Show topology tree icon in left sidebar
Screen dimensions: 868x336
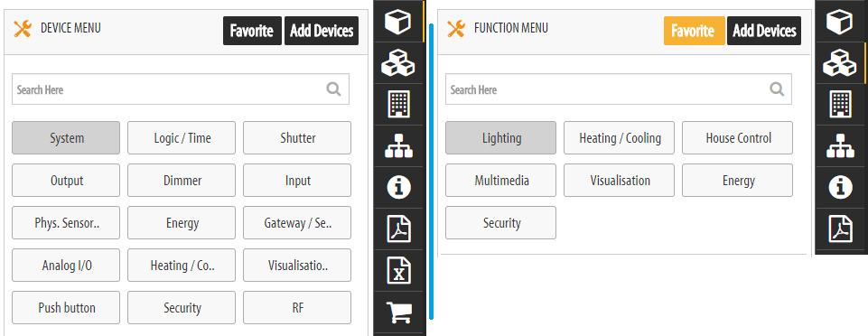point(397,146)
